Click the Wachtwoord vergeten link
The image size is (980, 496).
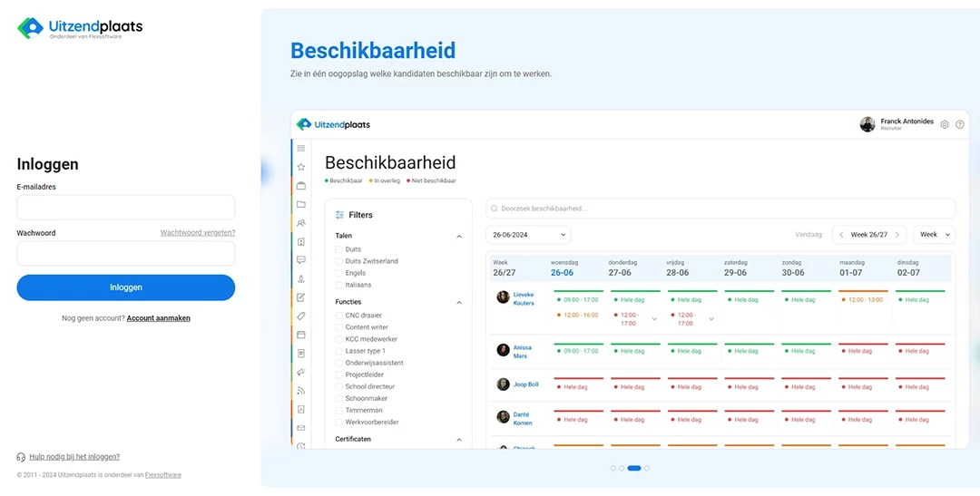[198, 233]
